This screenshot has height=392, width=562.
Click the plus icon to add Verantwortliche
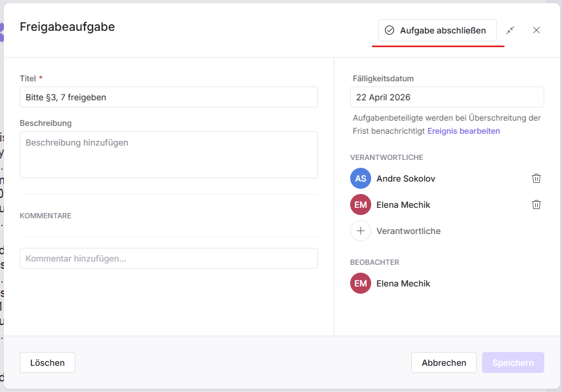click(361, 231)
